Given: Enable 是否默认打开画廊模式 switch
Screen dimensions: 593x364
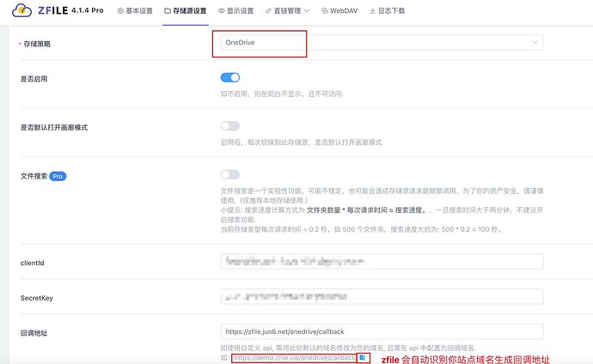Looking at the screenshot, I should [x=230, y=125].
